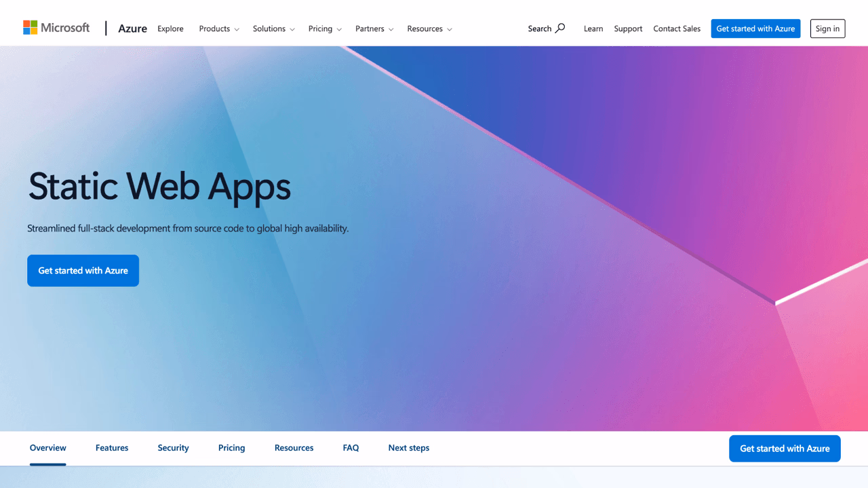Open the Pricing dropdown in header
868x488 pixels.
pos(325,29)
